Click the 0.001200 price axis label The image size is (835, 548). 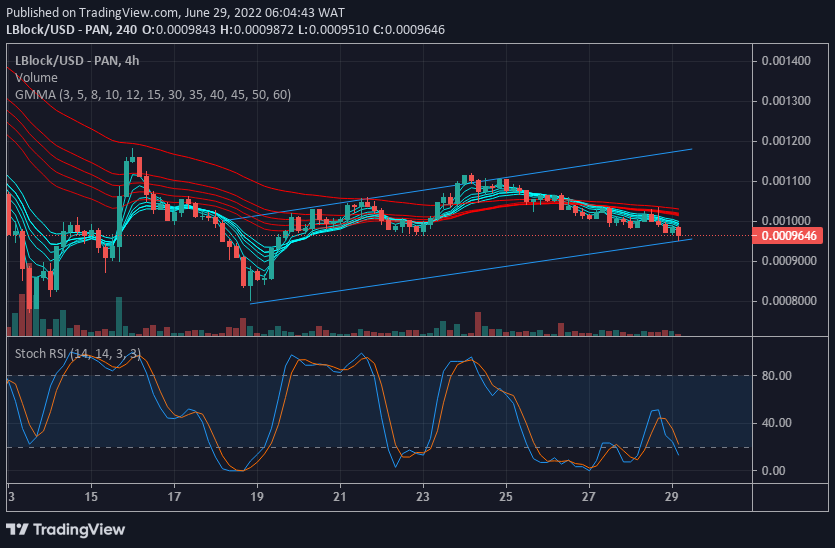tap(786, 141)
